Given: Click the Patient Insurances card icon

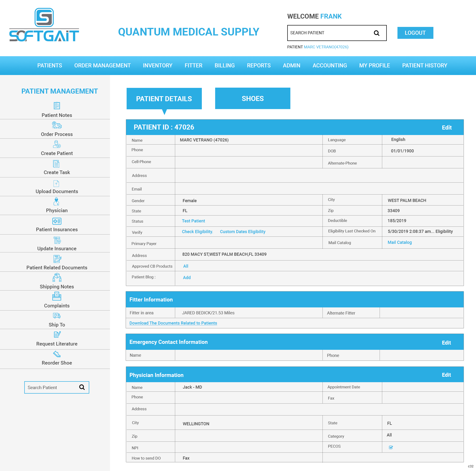Looking at the screenshot, I should point(57,221).
